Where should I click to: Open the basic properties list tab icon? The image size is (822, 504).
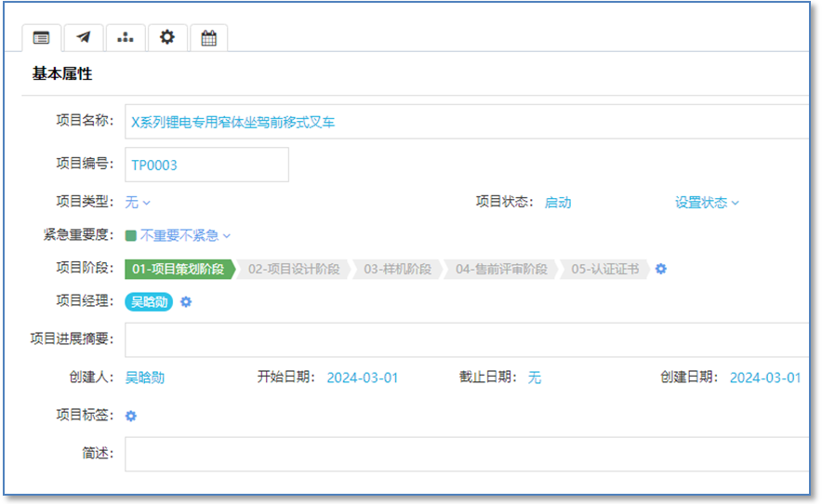coord(41,37)
